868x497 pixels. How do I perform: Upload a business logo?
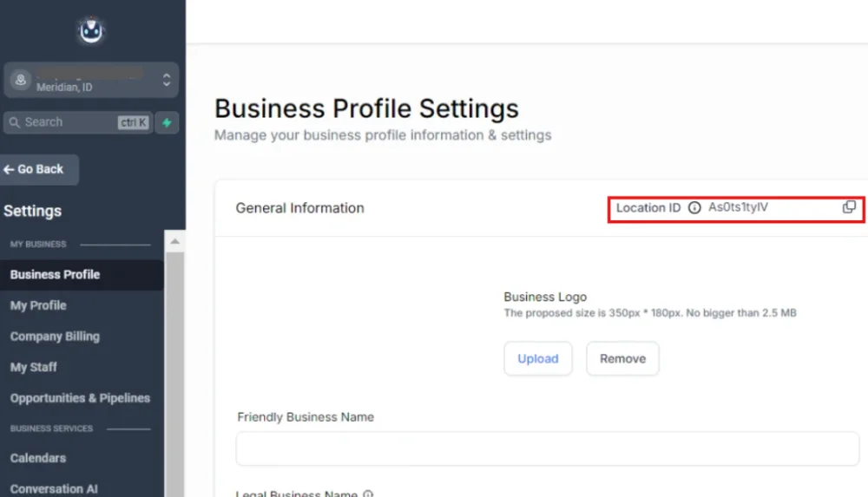coord(538,358)
